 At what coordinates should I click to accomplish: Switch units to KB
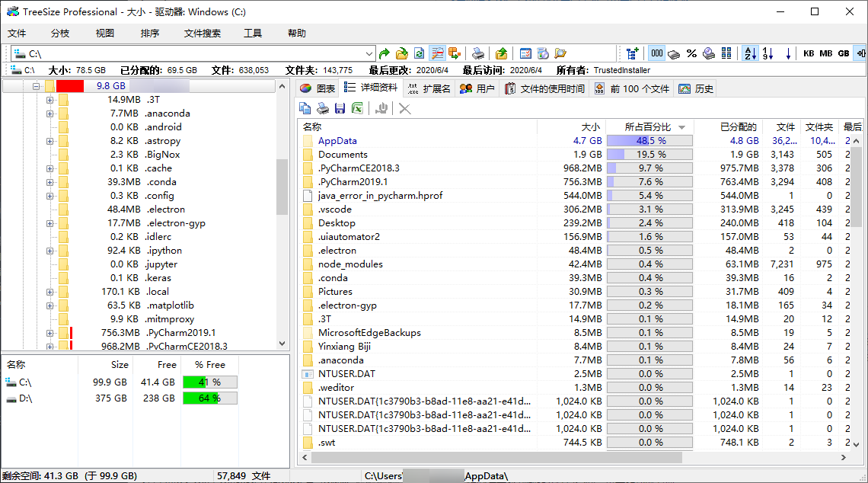tap(809, 54)
